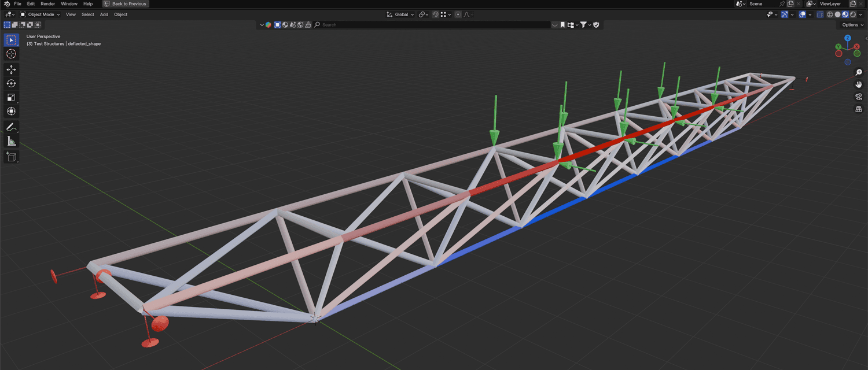Click the viewport Search field

[347, 24]
